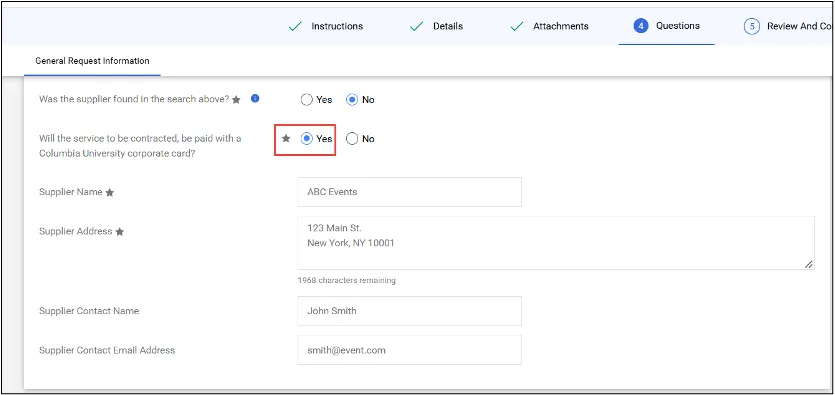Open the General Request Information tab
This screenshot has height=395, width=835.
(x=92, y=61)
